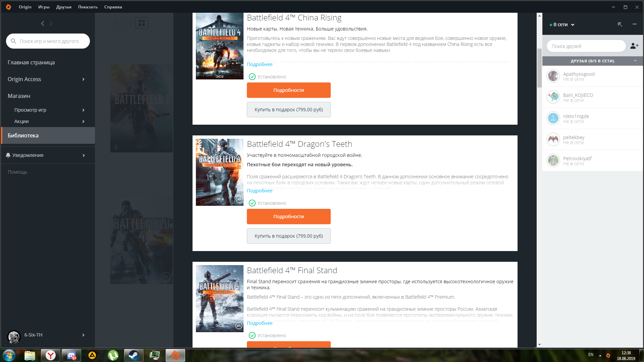Screen dimensions: 644x362
Task: Open the Помощь link in sidebar
Action: pos(17,172)
